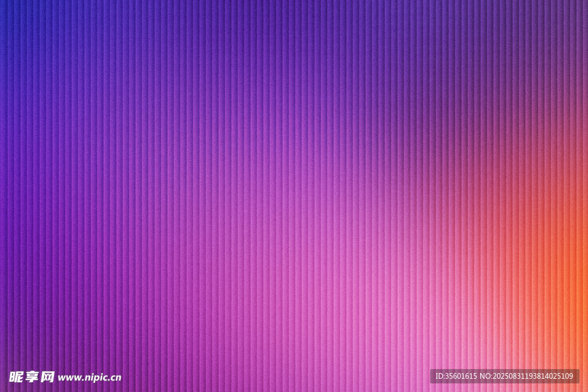Click the 昵享网 watermark logo
588x392 pixels.
coord(32,377)
